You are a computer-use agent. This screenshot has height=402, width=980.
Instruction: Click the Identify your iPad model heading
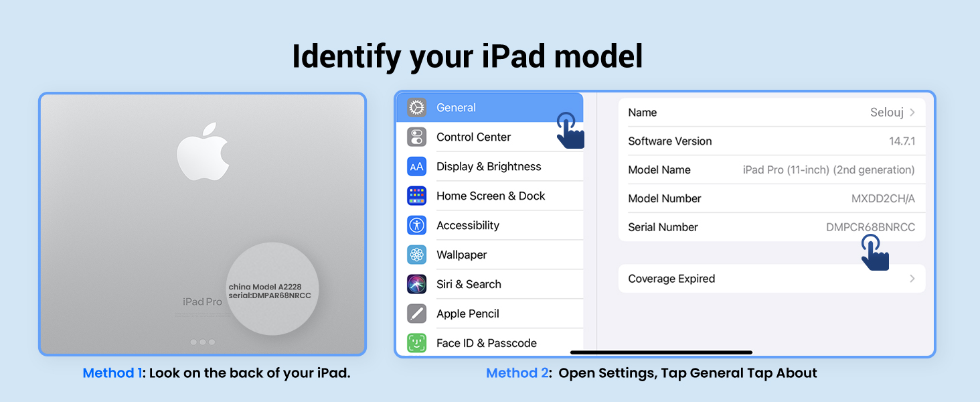tap(467, 56)
